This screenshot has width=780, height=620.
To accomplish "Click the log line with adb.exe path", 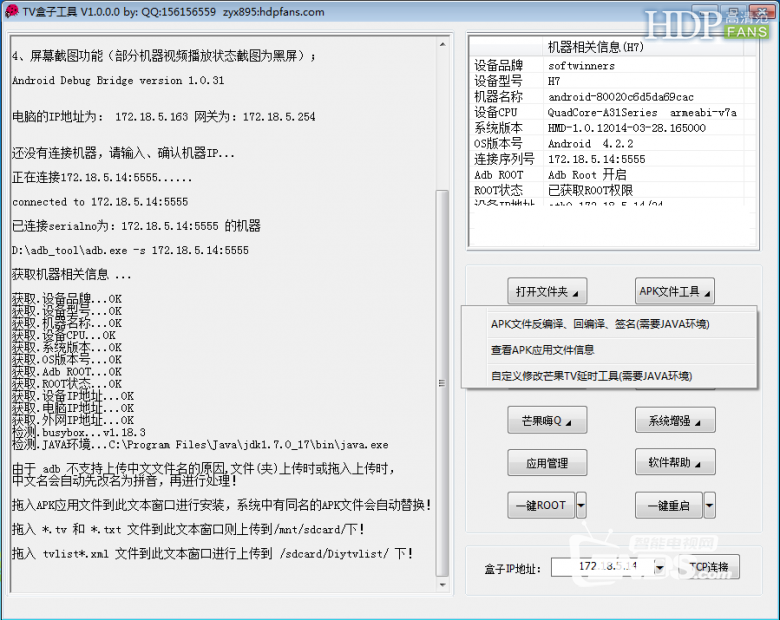I will point(130,250).
